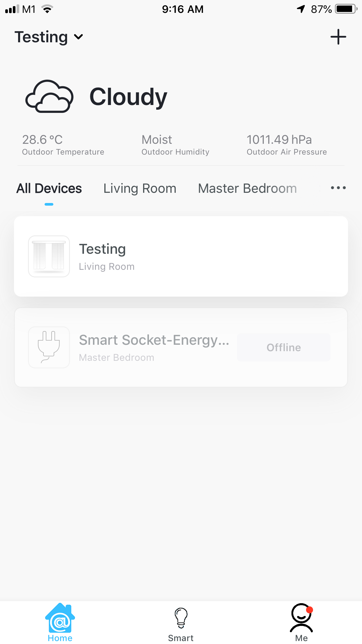
Task: Open the Smart Socket-Energy device card
Action: 181,347
